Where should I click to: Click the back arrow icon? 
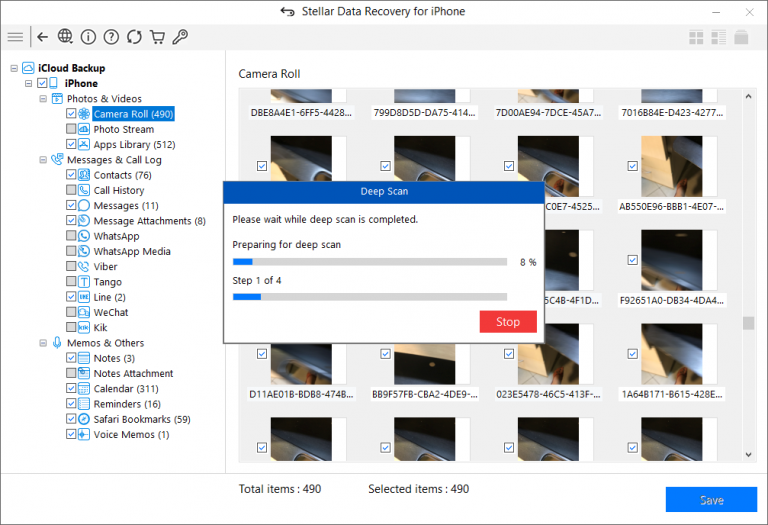pos(42,37)
